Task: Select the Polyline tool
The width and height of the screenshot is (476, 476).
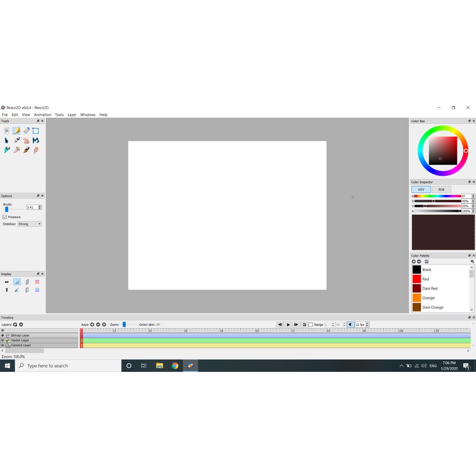Action: [x=36, y=140]
